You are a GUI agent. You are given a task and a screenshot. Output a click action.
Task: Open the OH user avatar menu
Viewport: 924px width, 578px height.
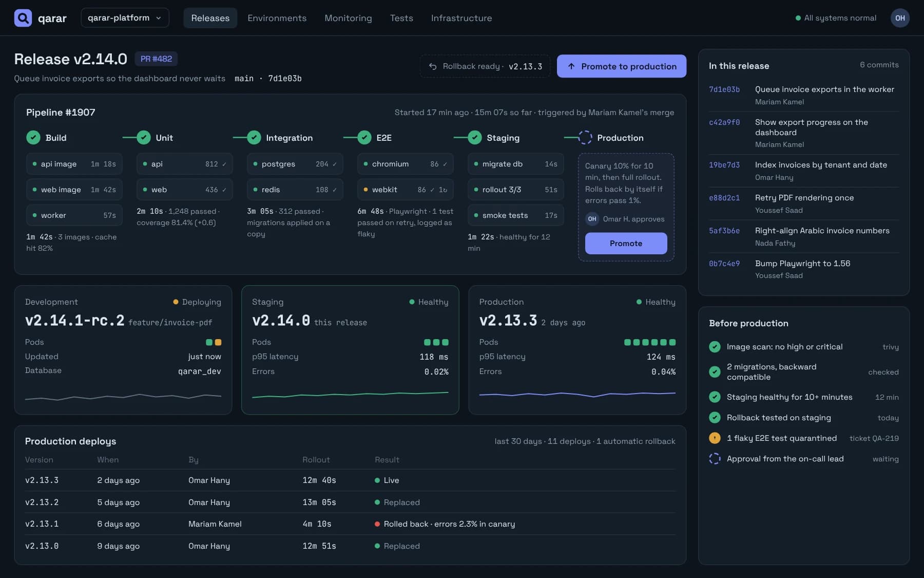[900, 18]
